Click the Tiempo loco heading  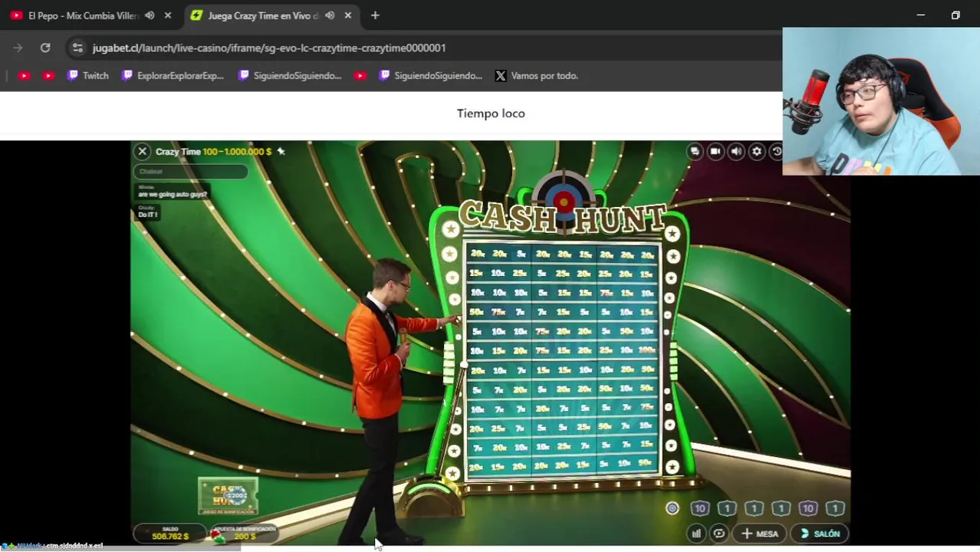pyautogui.click(x=491, y=113)
